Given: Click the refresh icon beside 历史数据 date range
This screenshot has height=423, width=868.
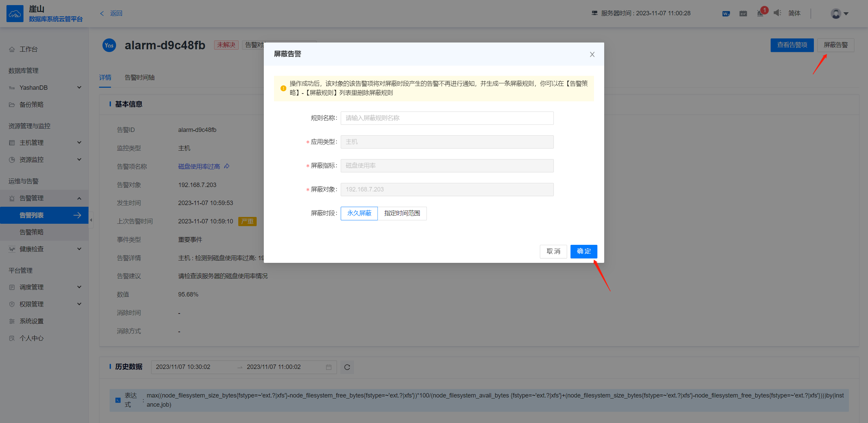Looking at the screenshot, I should (x=347, y=367).
